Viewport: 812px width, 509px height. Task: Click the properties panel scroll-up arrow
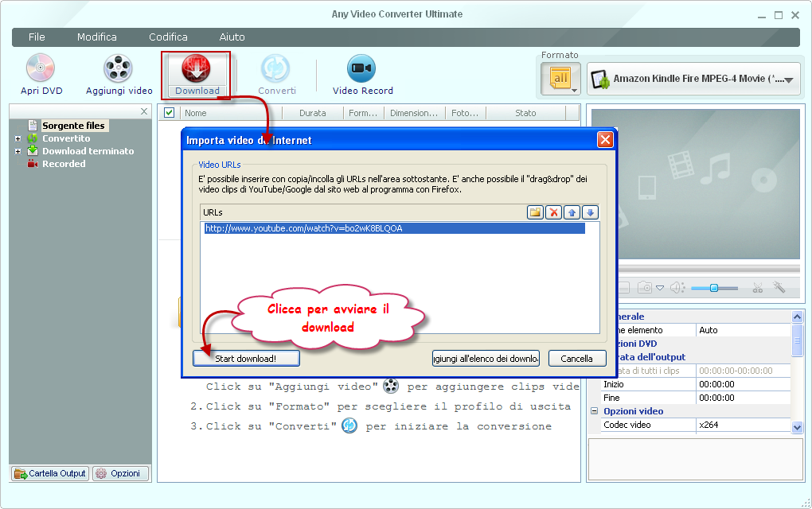tap(797, 317)
